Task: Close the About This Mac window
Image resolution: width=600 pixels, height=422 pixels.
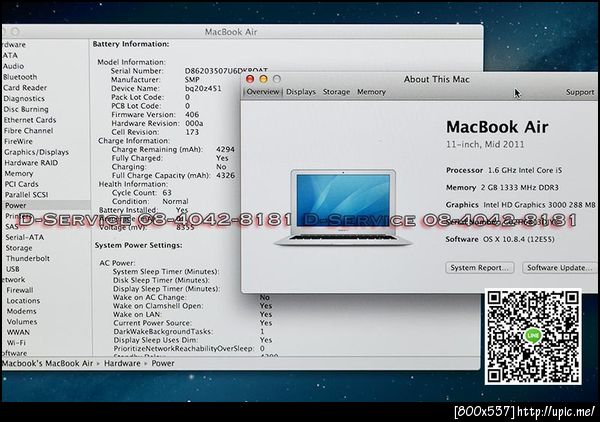Action: [250, 79]
